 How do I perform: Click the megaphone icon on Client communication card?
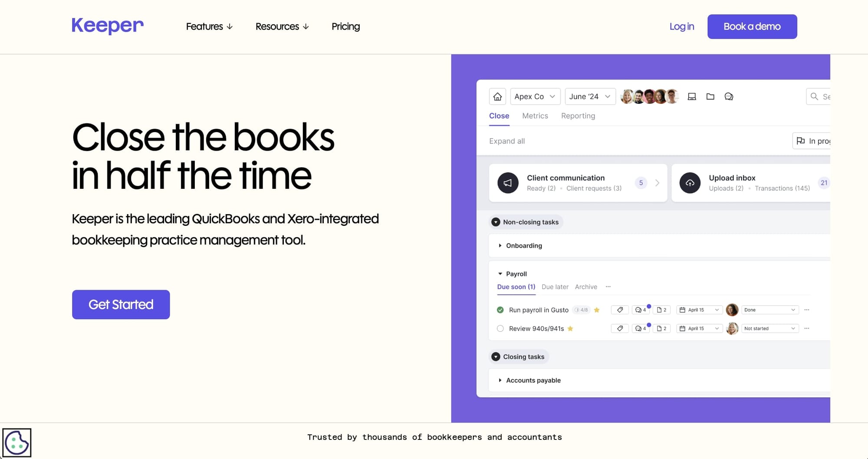point(508,183)
